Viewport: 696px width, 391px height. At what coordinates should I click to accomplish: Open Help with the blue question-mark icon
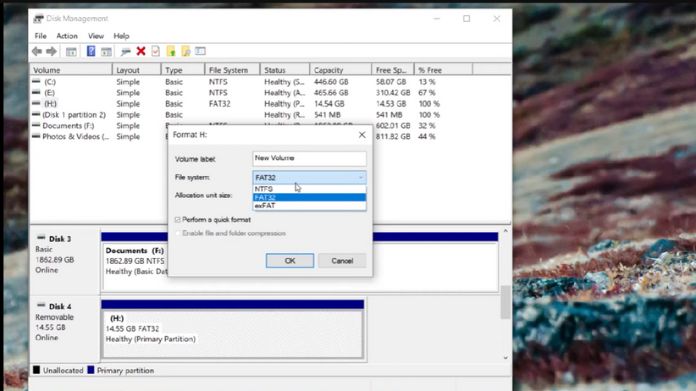pyautogui.click(x=91, y=51)
